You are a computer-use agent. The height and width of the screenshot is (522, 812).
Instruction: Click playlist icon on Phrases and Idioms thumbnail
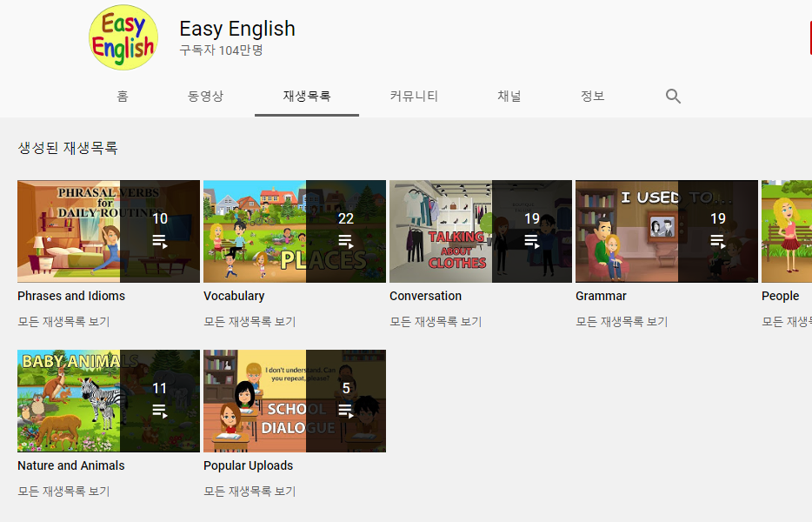tap(159, 242)
